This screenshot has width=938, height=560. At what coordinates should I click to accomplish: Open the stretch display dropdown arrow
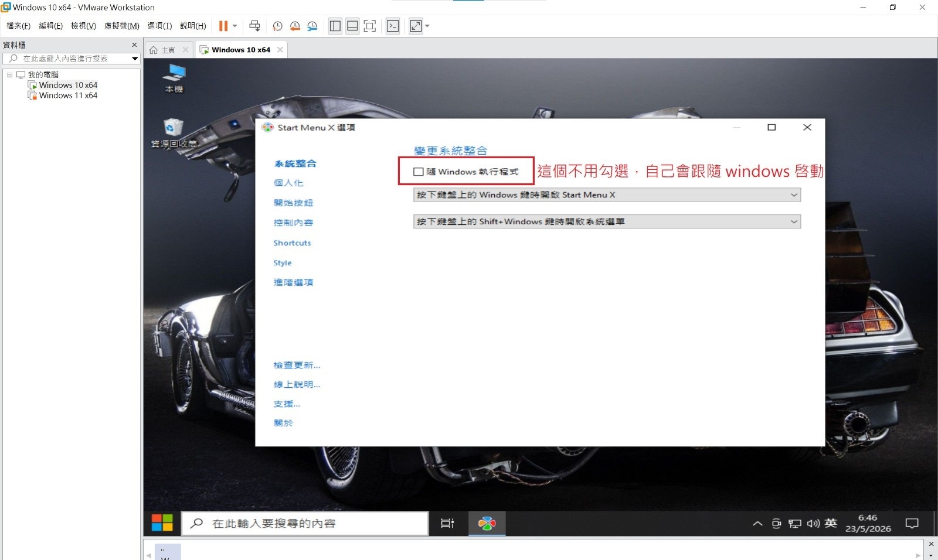(x=427, y=26)
